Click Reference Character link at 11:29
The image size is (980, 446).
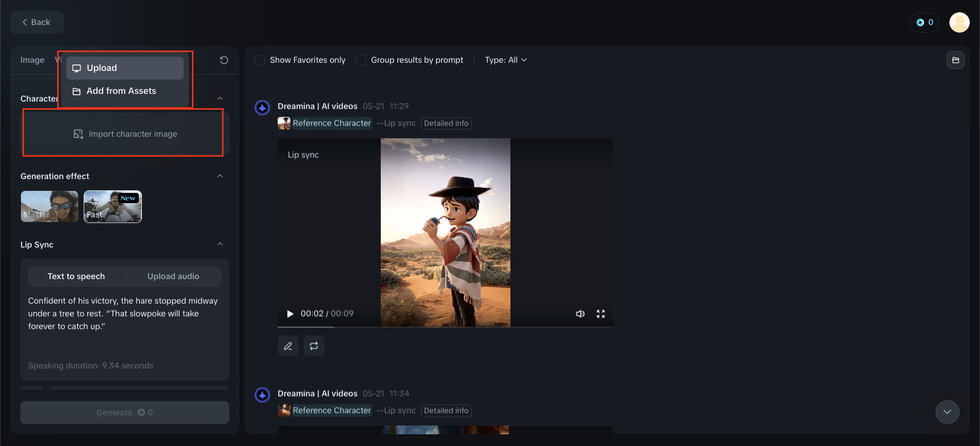click(332, 123)
